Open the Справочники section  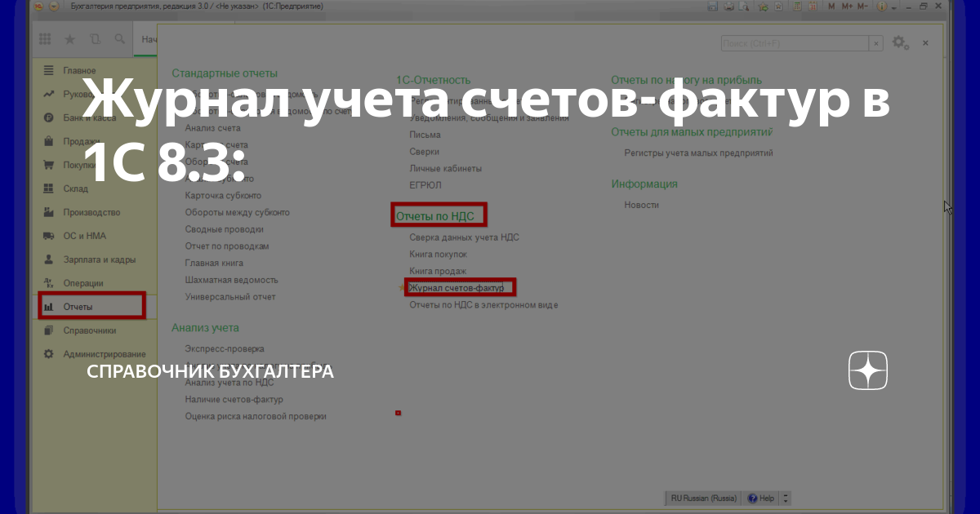pyautogui.click(x=90, y=330)
